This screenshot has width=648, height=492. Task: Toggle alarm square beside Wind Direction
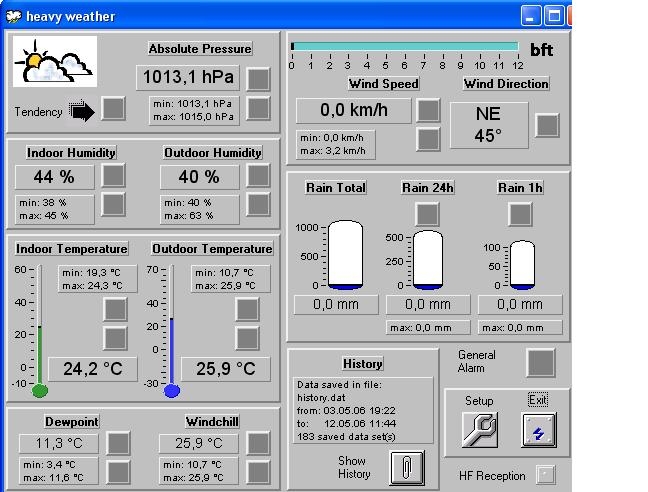click(x=547, y=125)
